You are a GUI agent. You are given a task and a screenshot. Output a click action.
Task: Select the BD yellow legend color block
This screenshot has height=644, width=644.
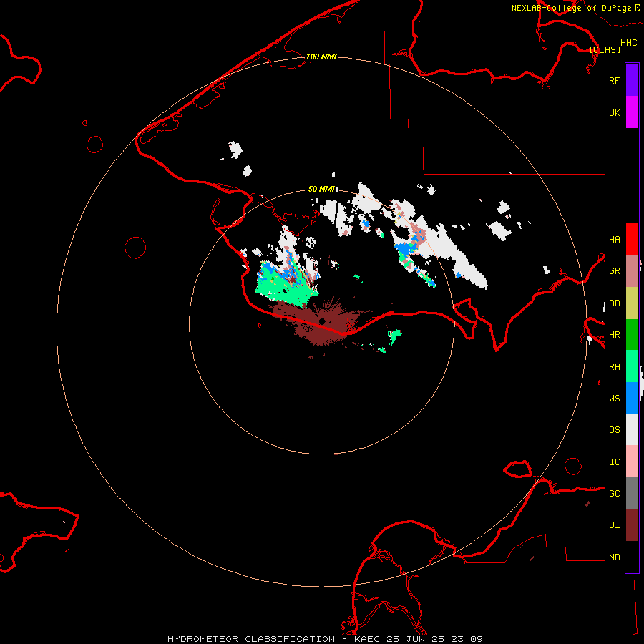pos(632,303)
